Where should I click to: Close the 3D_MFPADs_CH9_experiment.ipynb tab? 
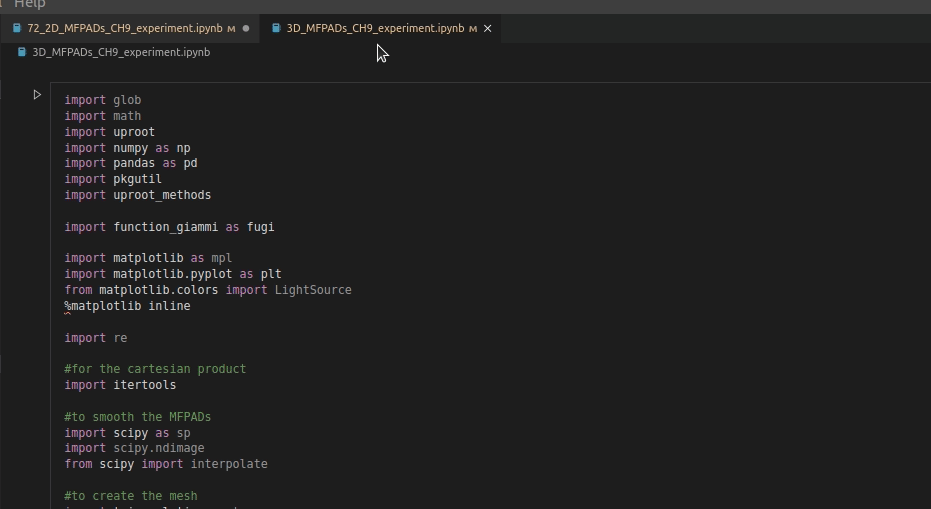[487, 29]
